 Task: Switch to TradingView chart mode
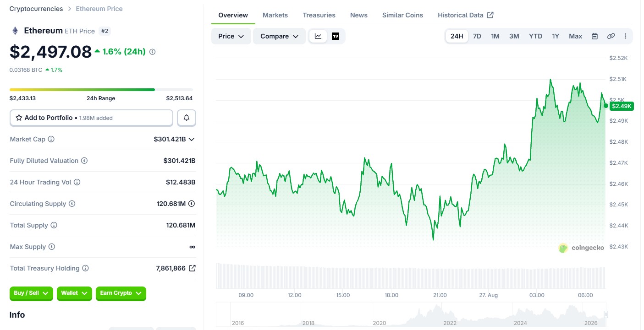336,36
